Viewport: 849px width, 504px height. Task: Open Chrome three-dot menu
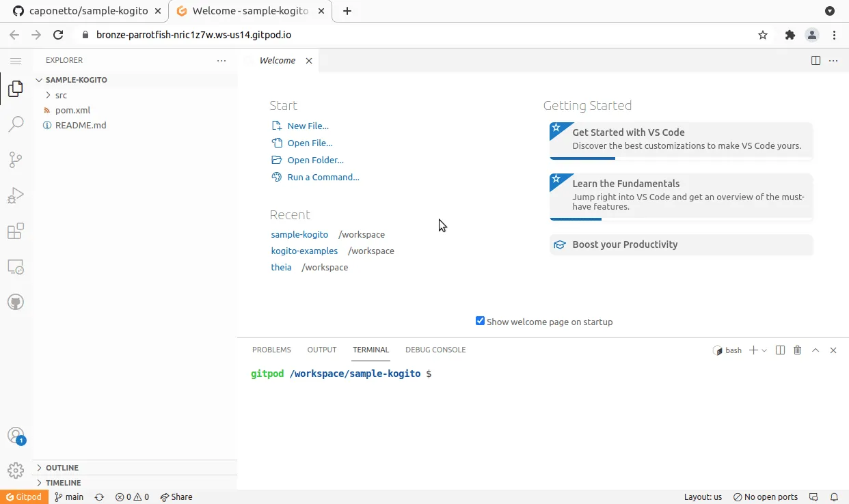click(835, 35)
